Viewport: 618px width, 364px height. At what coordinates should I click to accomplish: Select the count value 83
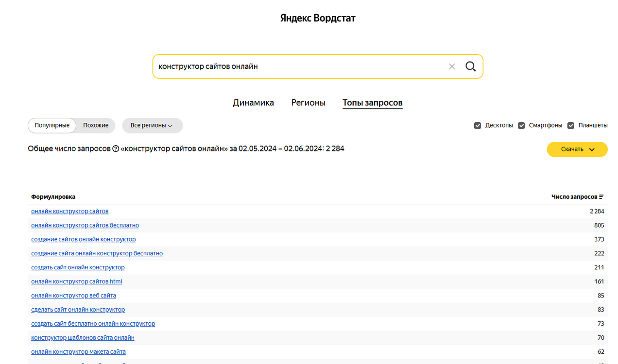pos(601,310)
